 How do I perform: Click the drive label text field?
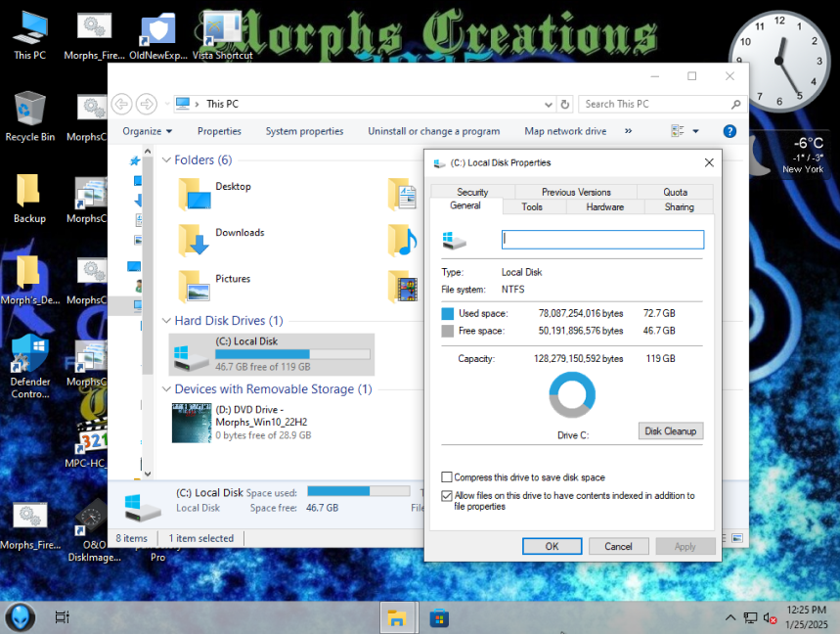tap(602, 240)
